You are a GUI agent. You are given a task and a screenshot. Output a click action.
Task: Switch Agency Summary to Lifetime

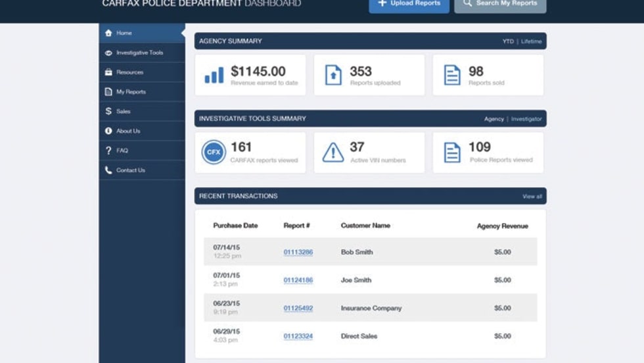[531, 41]
